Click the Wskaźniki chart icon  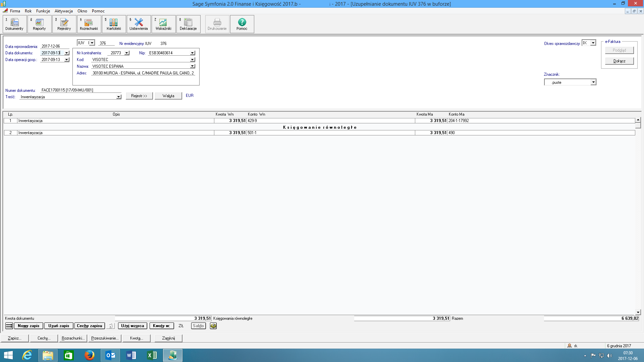click(163, 24)
